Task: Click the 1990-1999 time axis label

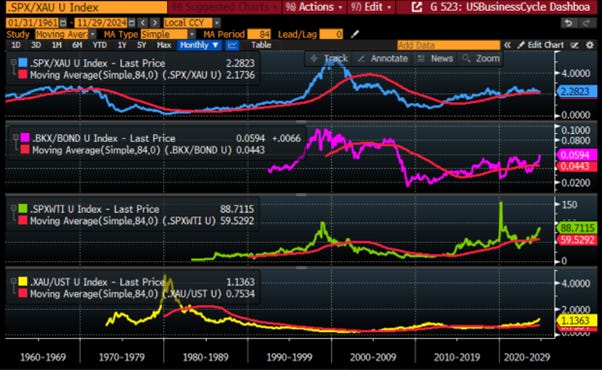Action: point(289,357)
